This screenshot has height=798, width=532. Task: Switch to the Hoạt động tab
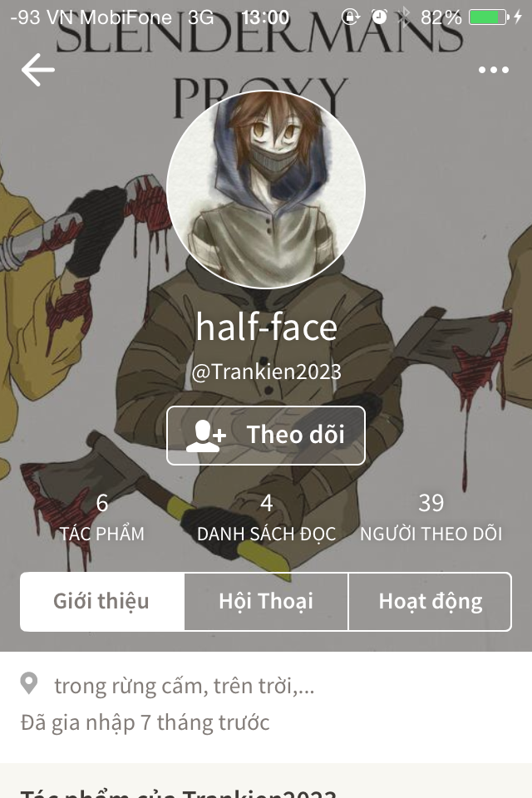(431, 602)
